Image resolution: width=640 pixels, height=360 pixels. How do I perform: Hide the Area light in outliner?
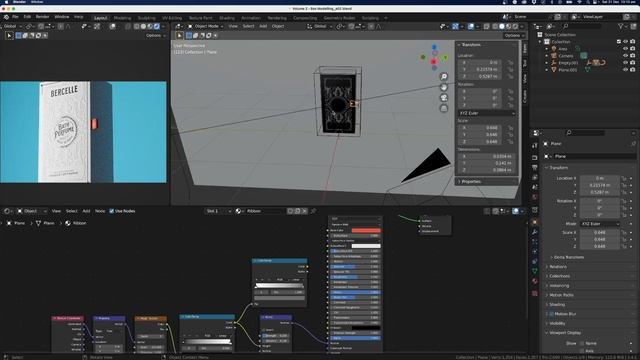625,49
